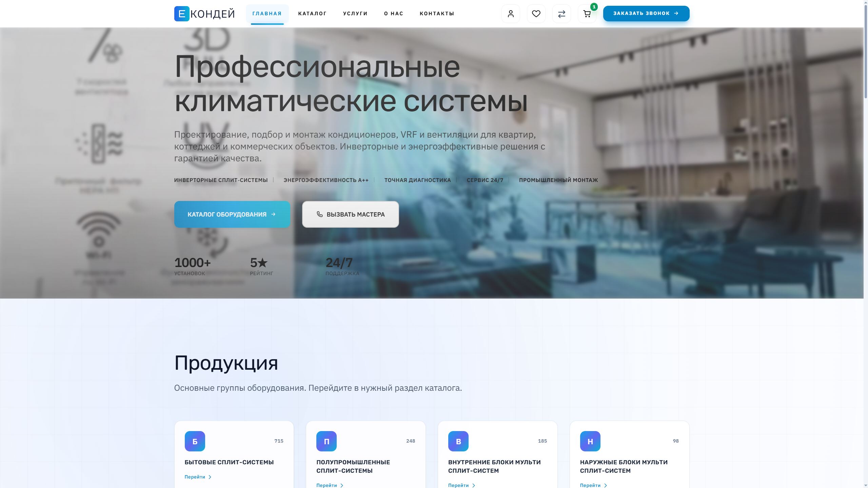Open the favorites heart icon
This screenshot has width=868, height=488.
pos(536,14)
